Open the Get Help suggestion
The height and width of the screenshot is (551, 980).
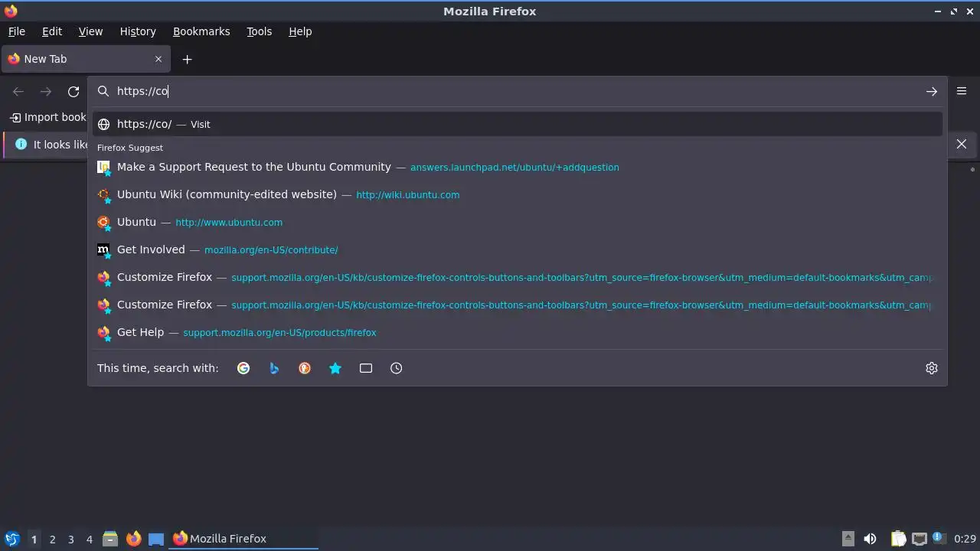(518, 332)
